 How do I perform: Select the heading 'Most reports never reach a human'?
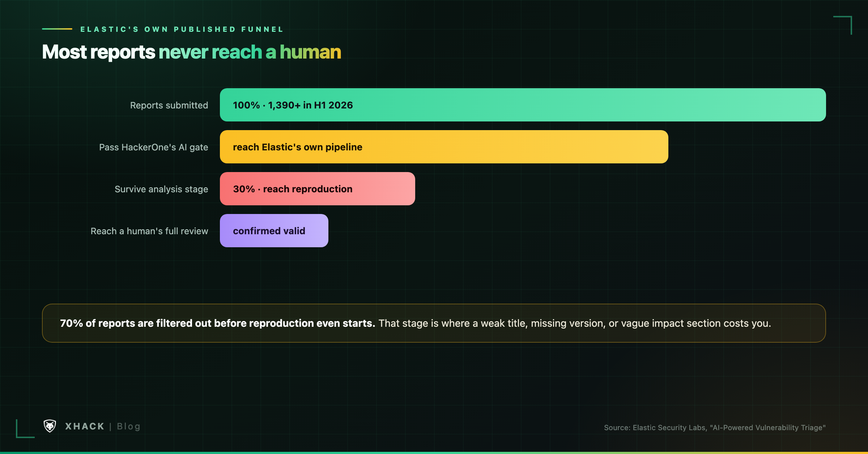click(191, 52)
